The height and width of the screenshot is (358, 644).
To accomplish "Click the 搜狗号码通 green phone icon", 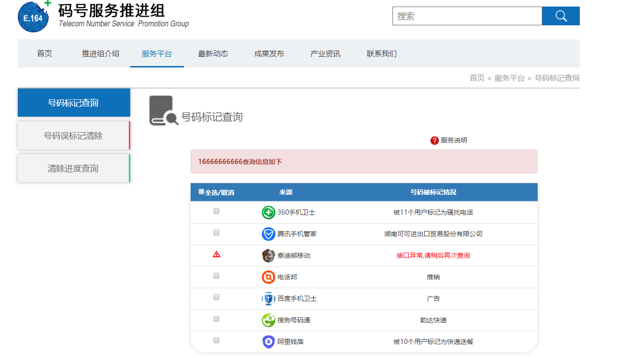I will pyautogui.click(x=268, y=320).
